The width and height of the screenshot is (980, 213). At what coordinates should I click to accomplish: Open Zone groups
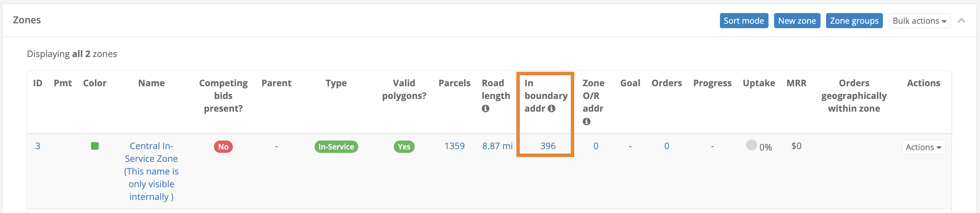click(x=854, y=21)
